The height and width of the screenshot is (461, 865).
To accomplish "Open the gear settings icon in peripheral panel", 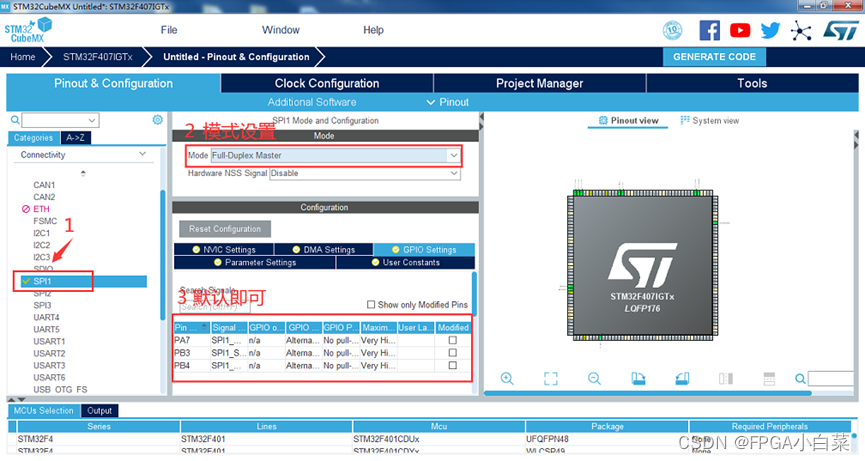I will coord(158,120).
